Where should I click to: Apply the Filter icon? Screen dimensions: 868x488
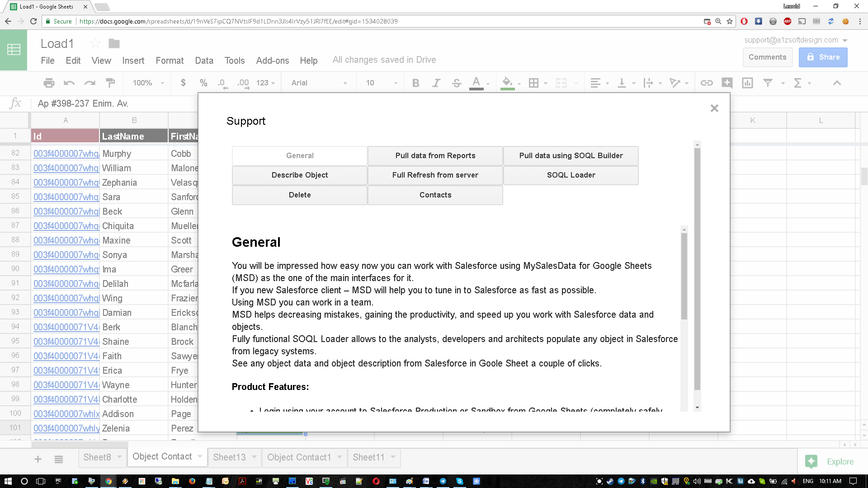click(769, 83)
